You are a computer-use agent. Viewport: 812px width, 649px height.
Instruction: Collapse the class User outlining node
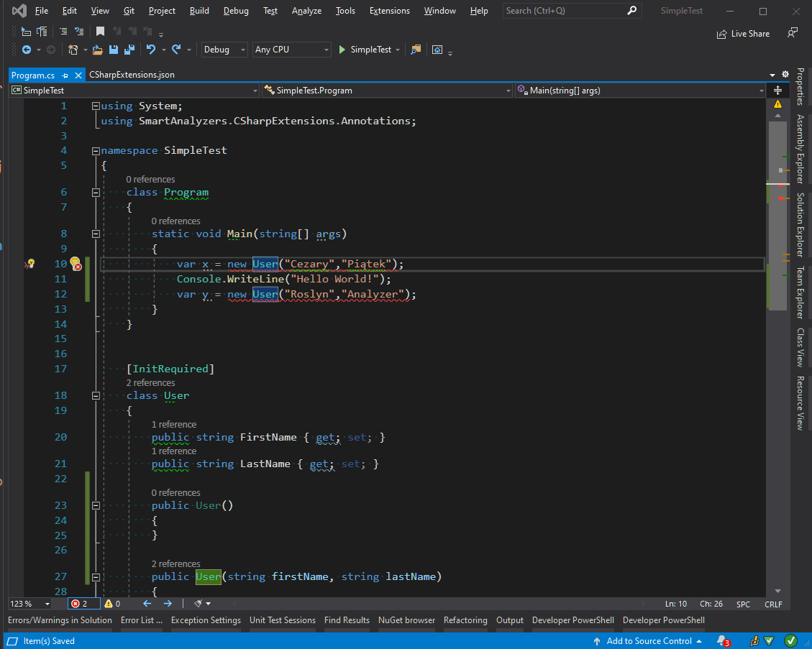coord(96,395)
